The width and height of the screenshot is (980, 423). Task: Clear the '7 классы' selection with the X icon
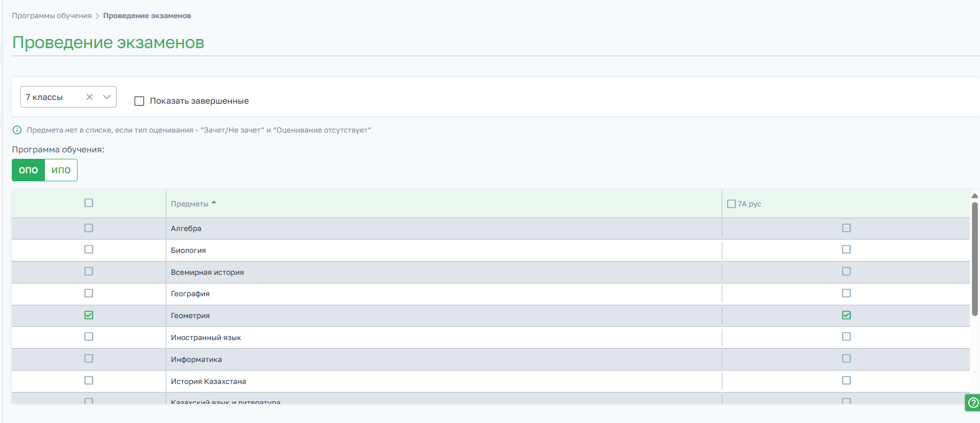pyautogui.click(x=89, y=97)
